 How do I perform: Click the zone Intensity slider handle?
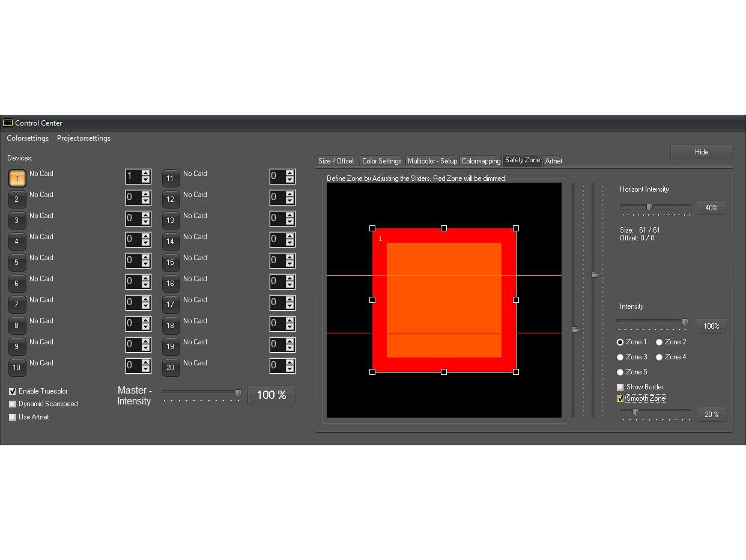pyautogui.click(x=685, y=323)
